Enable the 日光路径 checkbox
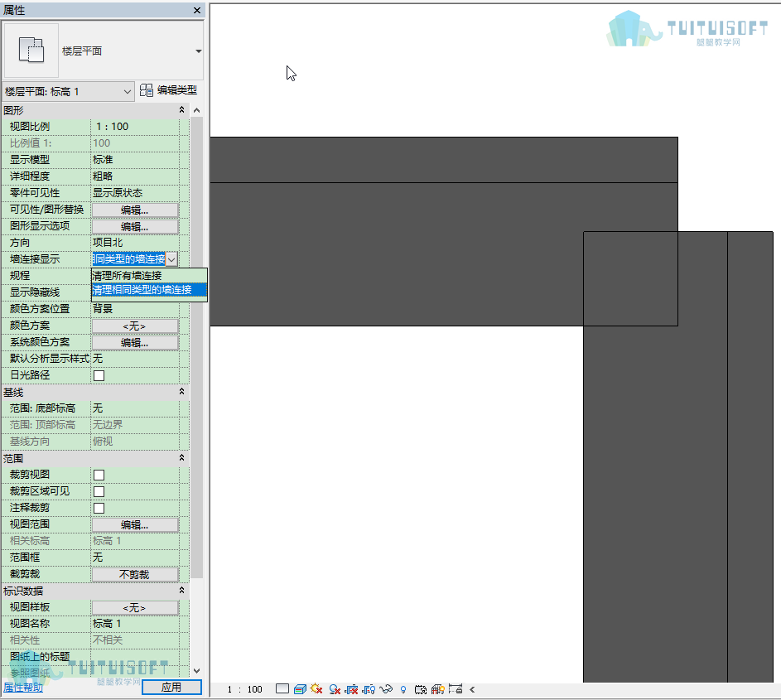The height and width of the screenshot is (700, 781). [99, 375]
